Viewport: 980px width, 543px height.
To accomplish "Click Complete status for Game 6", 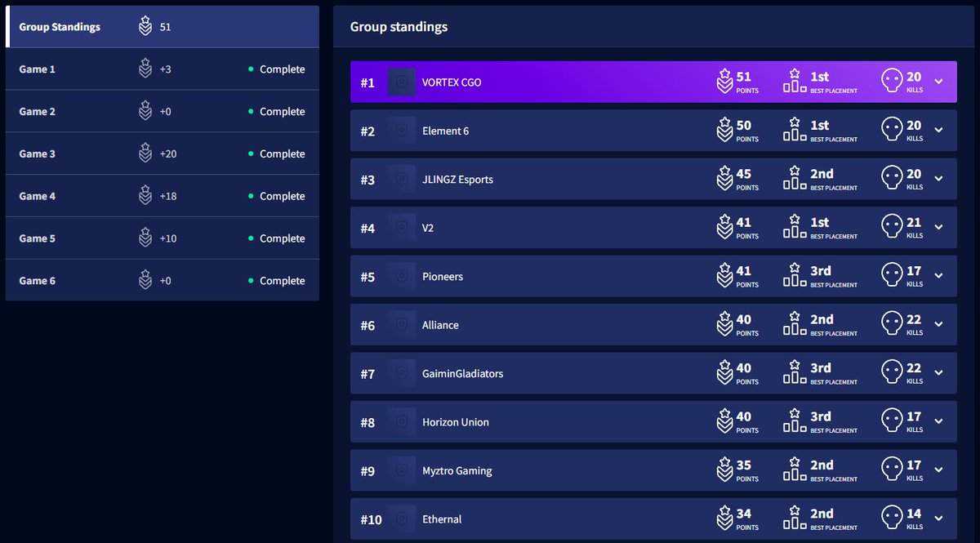I will tap(277, 281).
